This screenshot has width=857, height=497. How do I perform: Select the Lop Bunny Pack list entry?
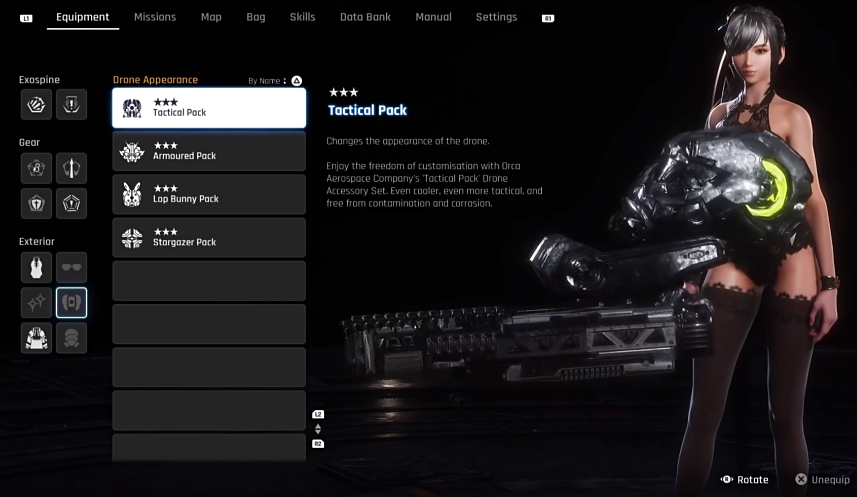(x=209, y=195)
